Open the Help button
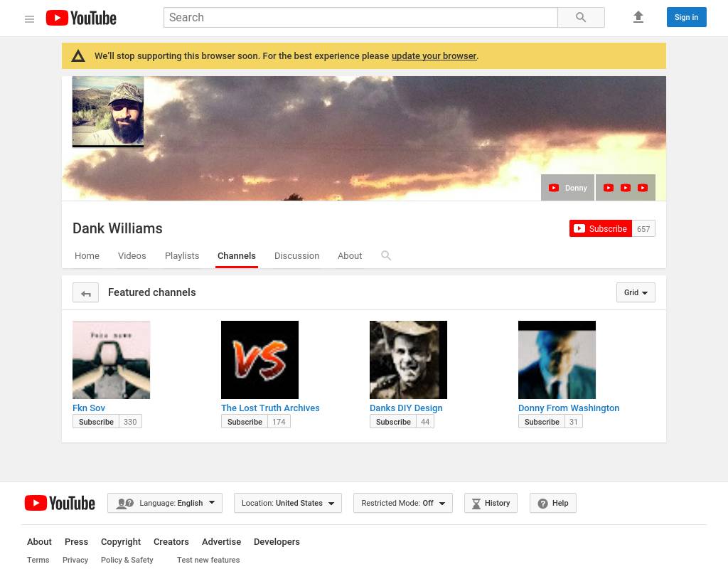 click(553, 503)
